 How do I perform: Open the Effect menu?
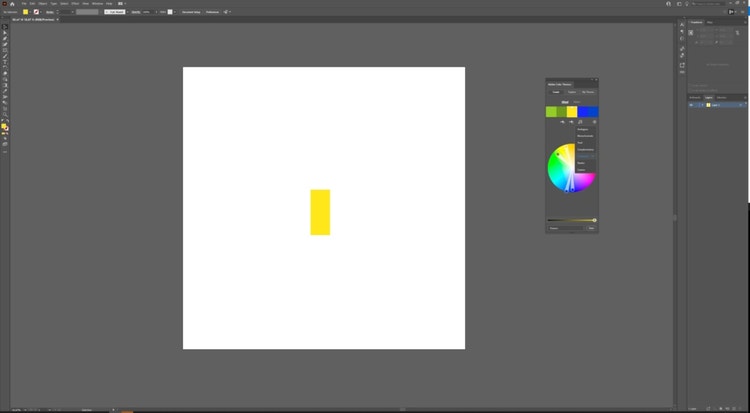point(75,3)
